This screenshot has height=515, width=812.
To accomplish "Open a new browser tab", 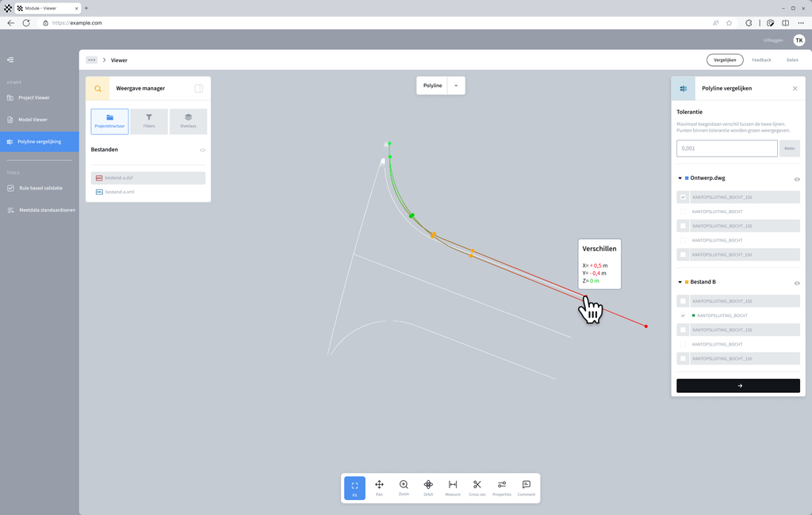I will [86, 8].
